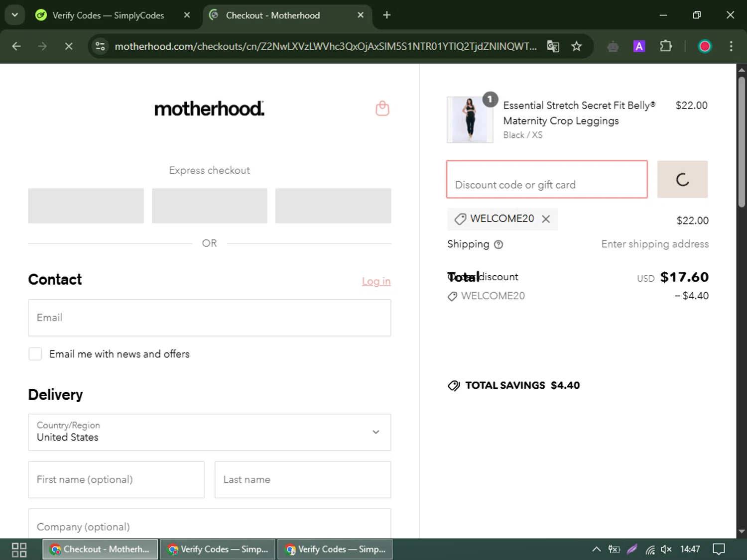Click the muted volume tray icon

666,550
